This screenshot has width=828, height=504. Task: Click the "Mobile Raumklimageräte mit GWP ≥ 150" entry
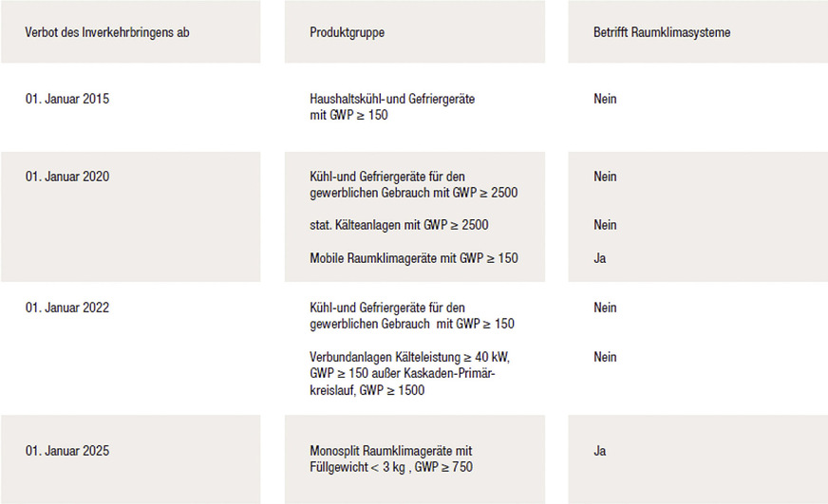tap(414, 258)
